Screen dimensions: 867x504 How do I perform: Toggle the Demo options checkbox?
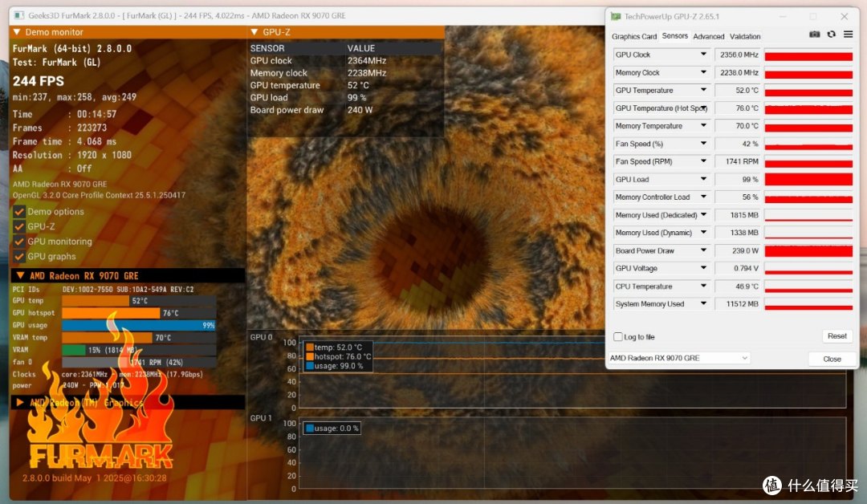[x=19, y=212]
